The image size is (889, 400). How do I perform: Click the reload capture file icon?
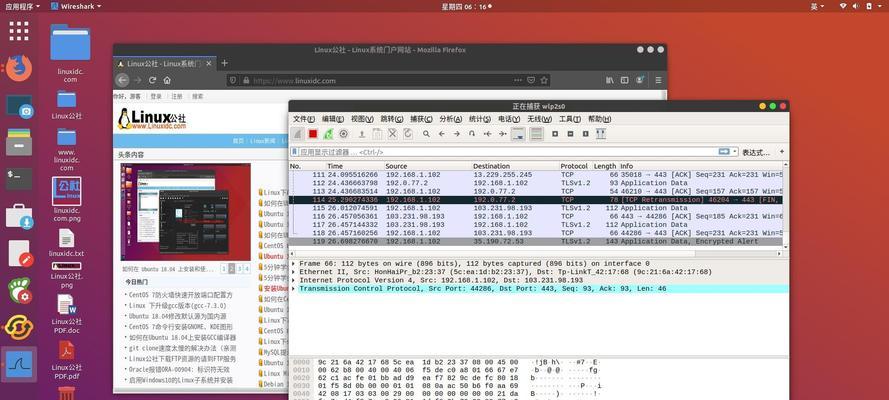point(408,134)
